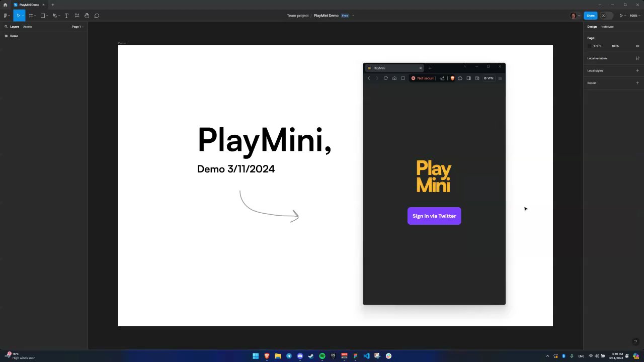Open the Figma home tab icon
The width and height of the screenshot is (644, 362).
[6, 5]
